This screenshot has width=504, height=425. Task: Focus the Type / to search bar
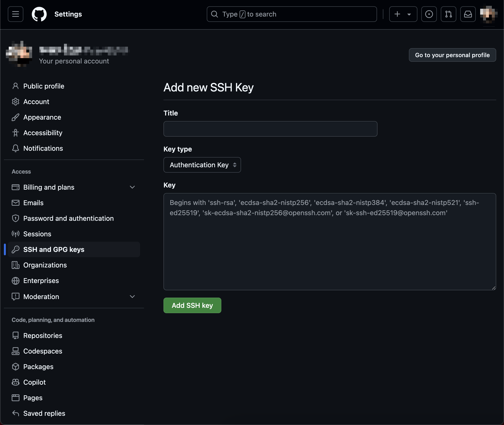tap(292, 14)
